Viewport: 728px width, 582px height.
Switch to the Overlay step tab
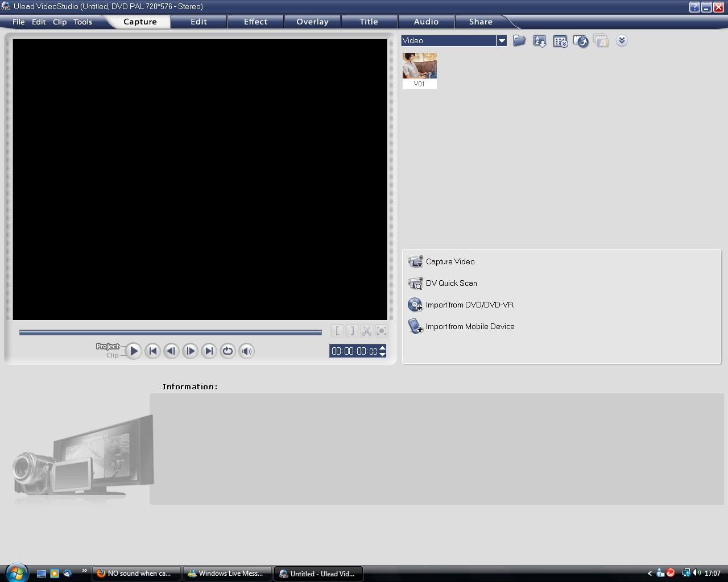point(312,22)
